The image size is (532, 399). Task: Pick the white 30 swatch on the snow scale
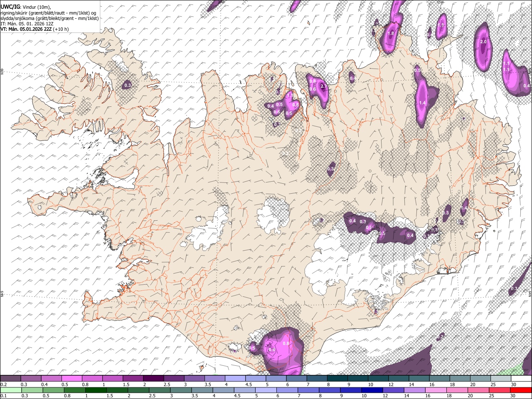521,379
